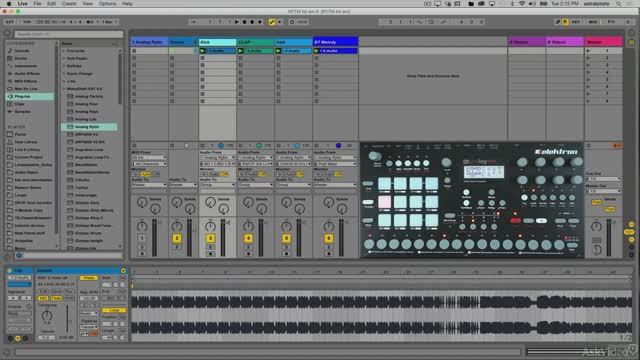This screenshot has height=360, width=640.
Task: Select Instruments category in browser
Action: point(25,66)
